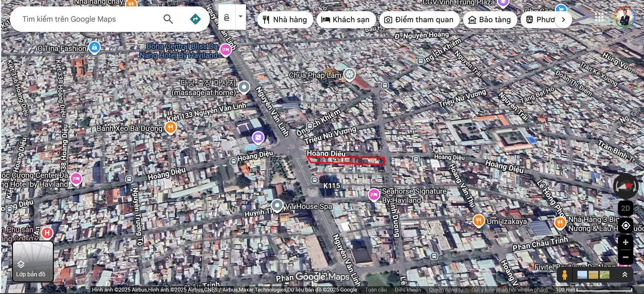The image size is (644, 294).
Task: Select the Khách sạn category chip
Action: click(x=345, y=20)
